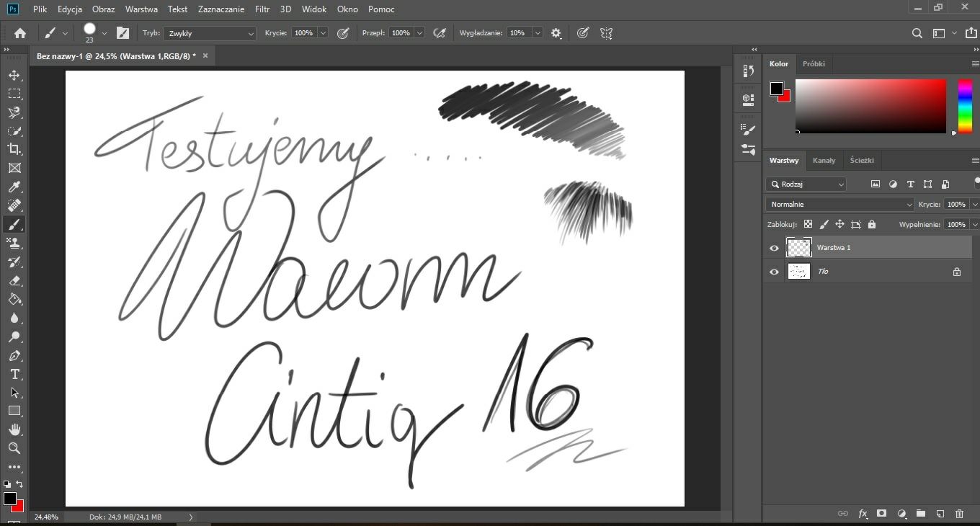Image resolution: width=980 pixels, height=526 pixels.
Task: Toggle pressure for size button
Action: point(582,33)
